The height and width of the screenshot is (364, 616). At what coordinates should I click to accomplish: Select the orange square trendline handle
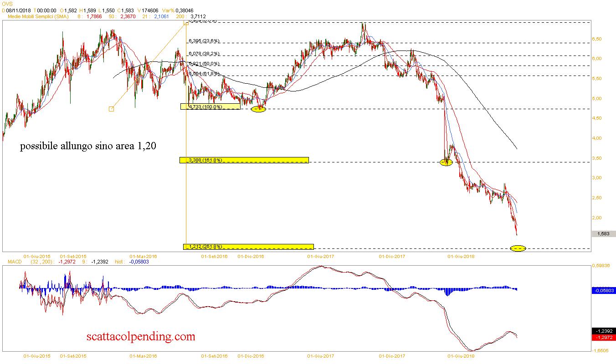tap(111, 109)
